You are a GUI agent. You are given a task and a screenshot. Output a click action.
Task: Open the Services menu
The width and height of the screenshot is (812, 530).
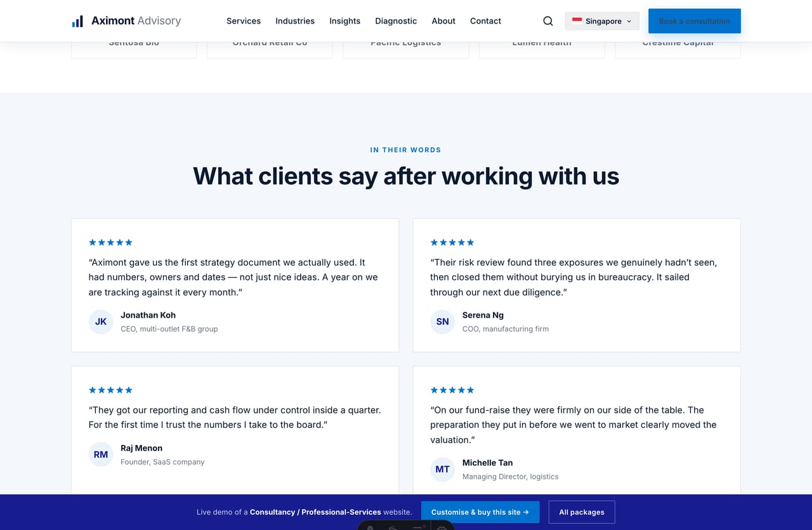pos(244,21)
